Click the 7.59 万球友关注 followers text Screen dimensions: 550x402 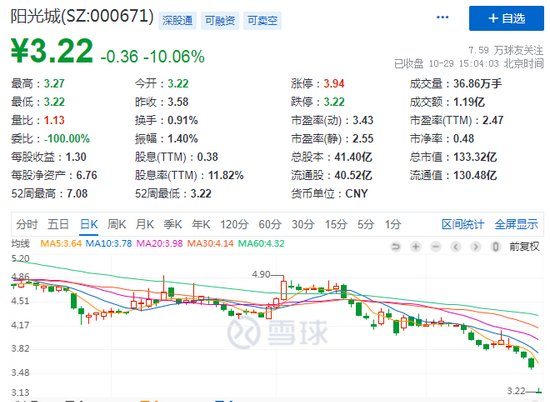(x=506, y=50)
